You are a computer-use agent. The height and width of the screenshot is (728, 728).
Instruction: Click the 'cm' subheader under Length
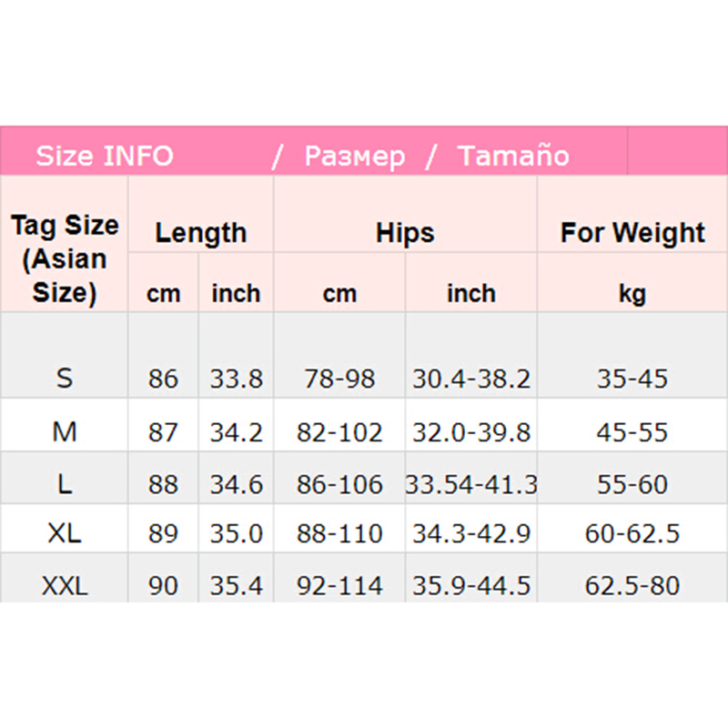point(164,293)
